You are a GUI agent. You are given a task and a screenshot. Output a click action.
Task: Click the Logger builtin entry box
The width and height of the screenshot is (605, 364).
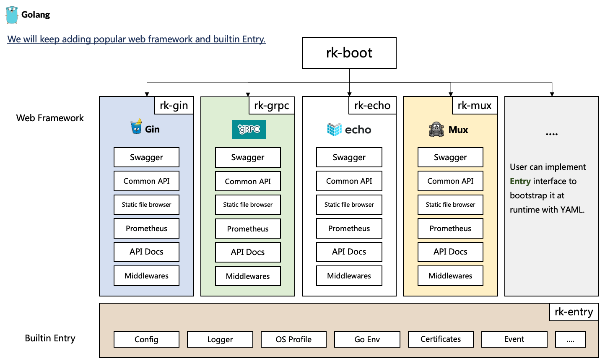point(220,339)
